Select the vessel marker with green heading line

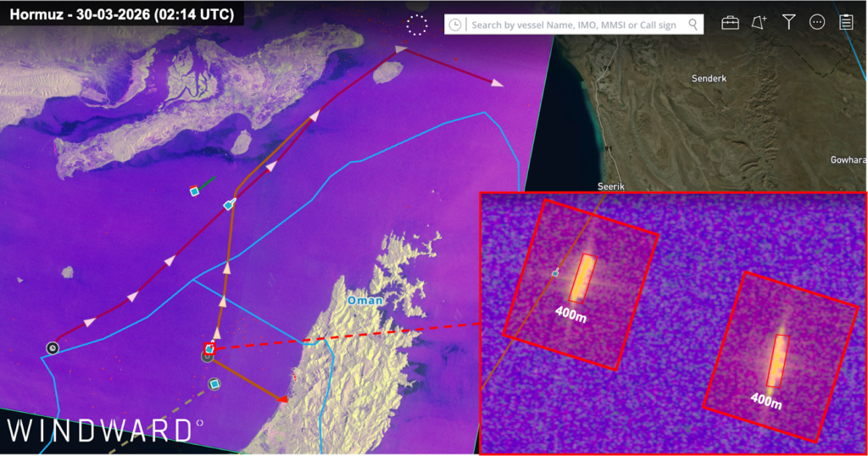(194, 192)
